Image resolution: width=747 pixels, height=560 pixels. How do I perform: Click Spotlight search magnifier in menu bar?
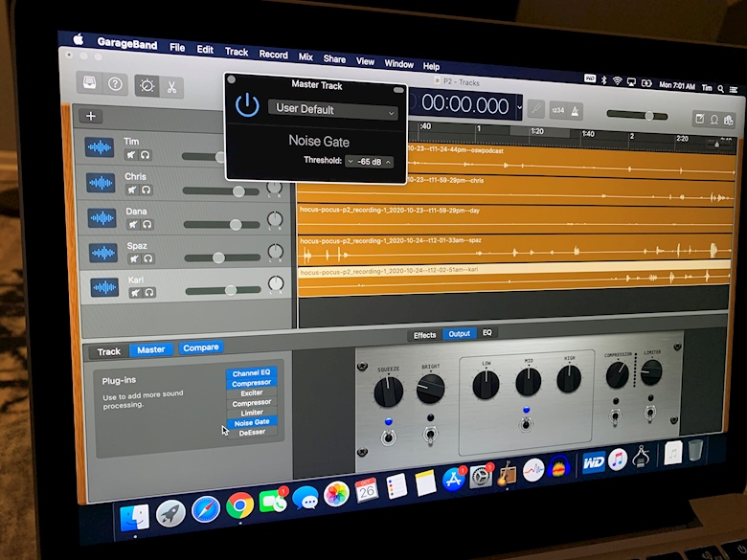(x=721, y=89)
